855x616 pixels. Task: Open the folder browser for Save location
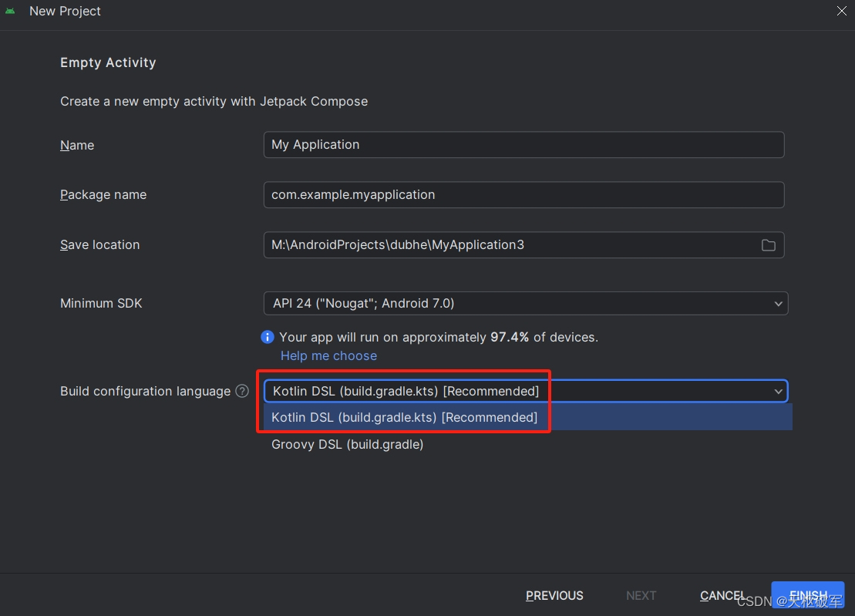pyautogui.click(x=768, y=244)
